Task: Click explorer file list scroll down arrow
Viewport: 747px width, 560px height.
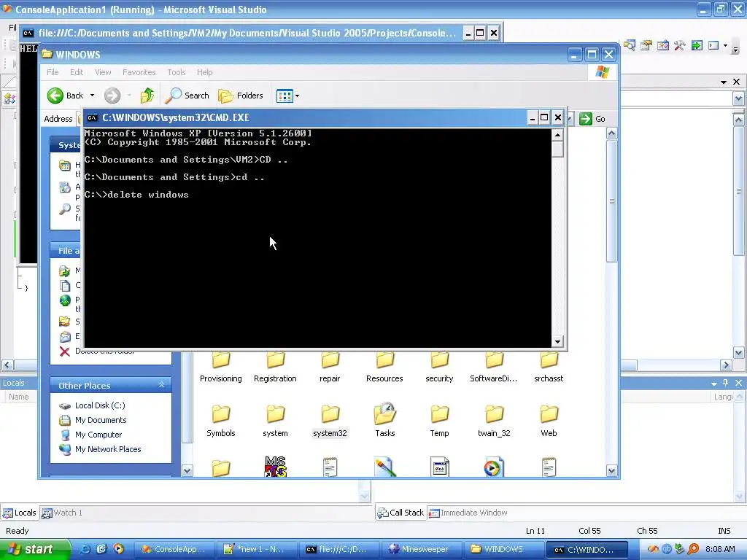Action: click(x=612, y=470)
